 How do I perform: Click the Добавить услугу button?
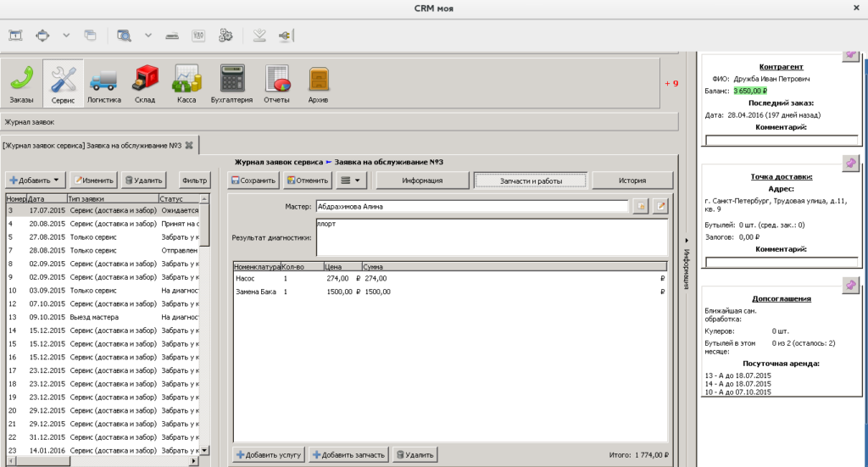(269, 455)
